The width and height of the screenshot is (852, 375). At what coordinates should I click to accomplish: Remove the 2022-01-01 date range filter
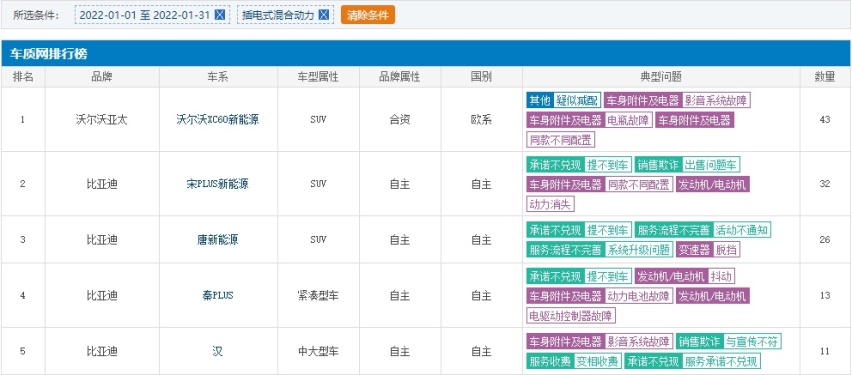(220, 15)
